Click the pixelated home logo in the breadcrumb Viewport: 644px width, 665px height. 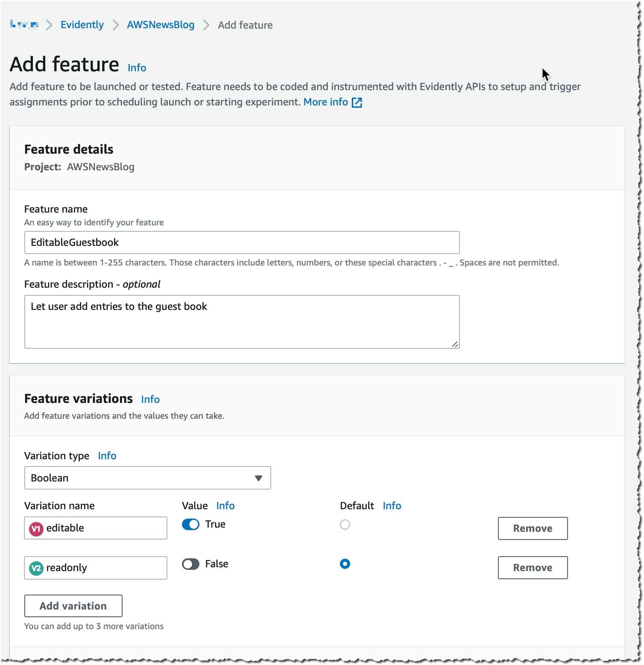click(24, 24)
